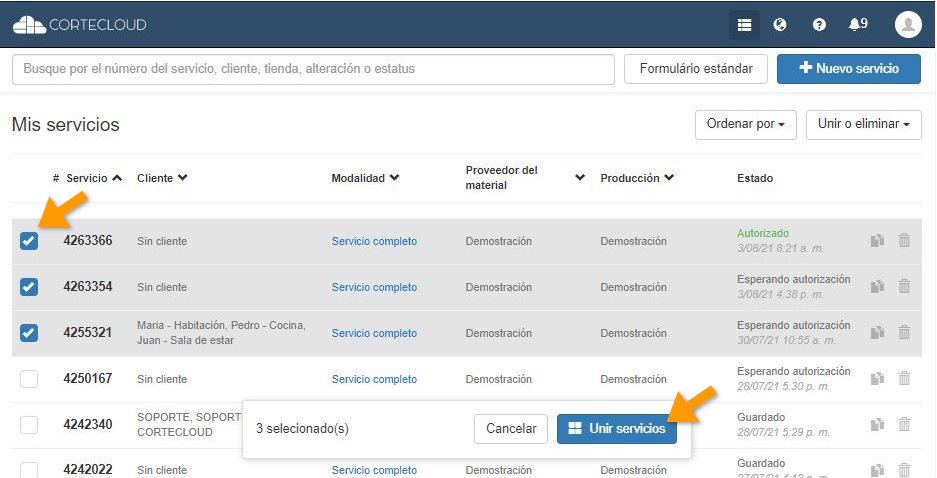Viewport: 937px width, 478px height.
Task: Open the Modalidad column filter
Action: click(x=365, y=178)
